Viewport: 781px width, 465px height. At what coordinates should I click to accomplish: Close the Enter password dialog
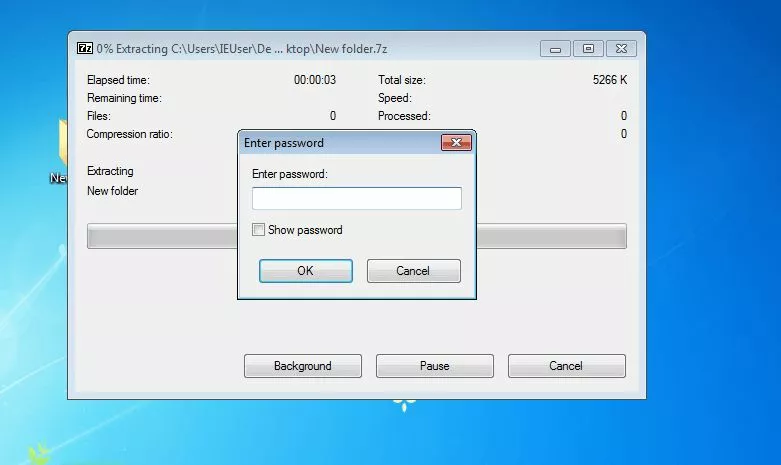[456, 143]
